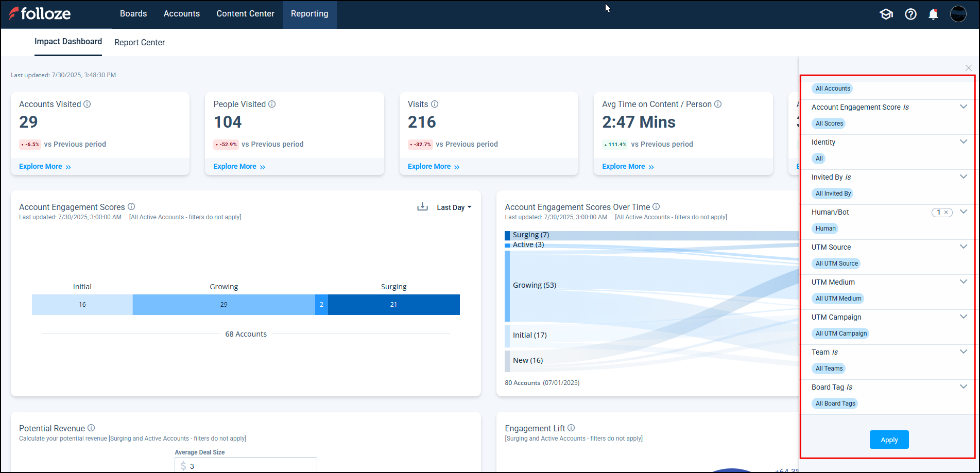
Task: Apply the selected filters
Action: [889, 440]
